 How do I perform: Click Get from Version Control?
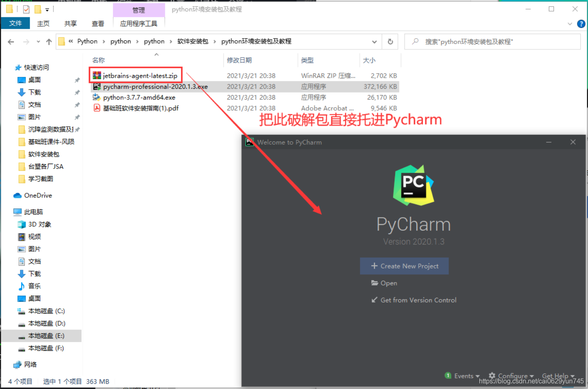click(x=414, y=300)
